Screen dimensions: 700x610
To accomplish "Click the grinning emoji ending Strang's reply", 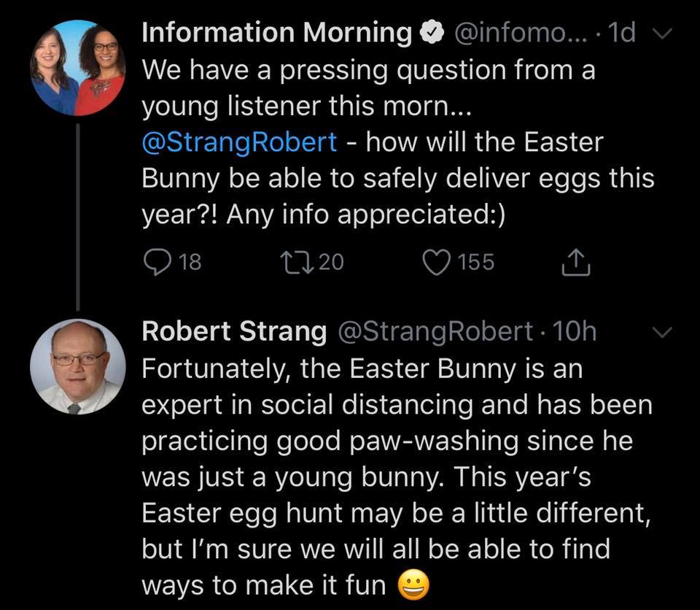I will (414, 584).
